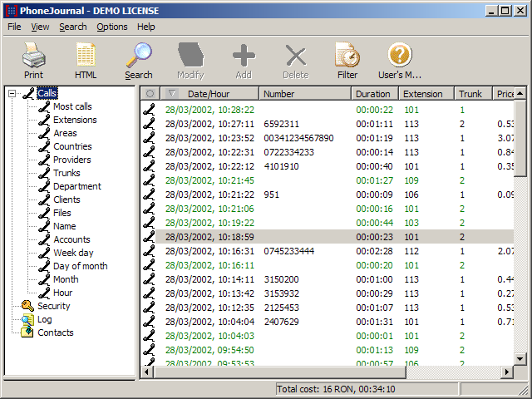Click the greyed Modify toolbar icon
This screenshot has height=399, width=532.
pos(190,55)
